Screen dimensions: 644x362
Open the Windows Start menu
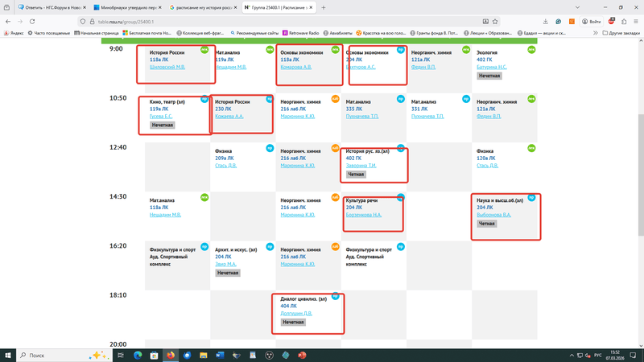click(x=8, y=355)
